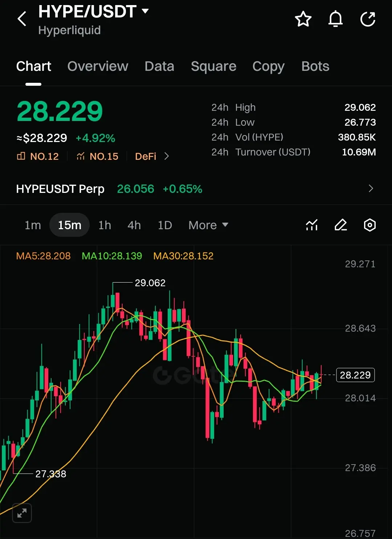The image size is (392, 539).
Task: Open price alert bell icon
Action: coord(335,19)
